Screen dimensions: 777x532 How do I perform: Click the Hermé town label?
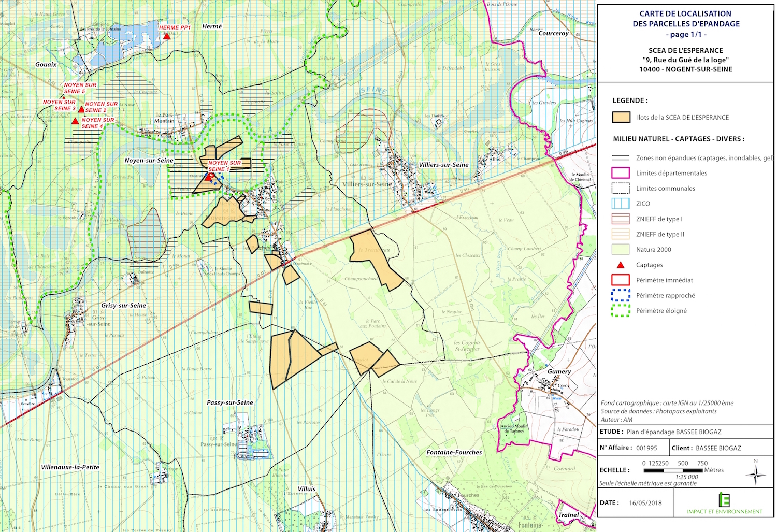pyautogui.click(x=212, y=26)
